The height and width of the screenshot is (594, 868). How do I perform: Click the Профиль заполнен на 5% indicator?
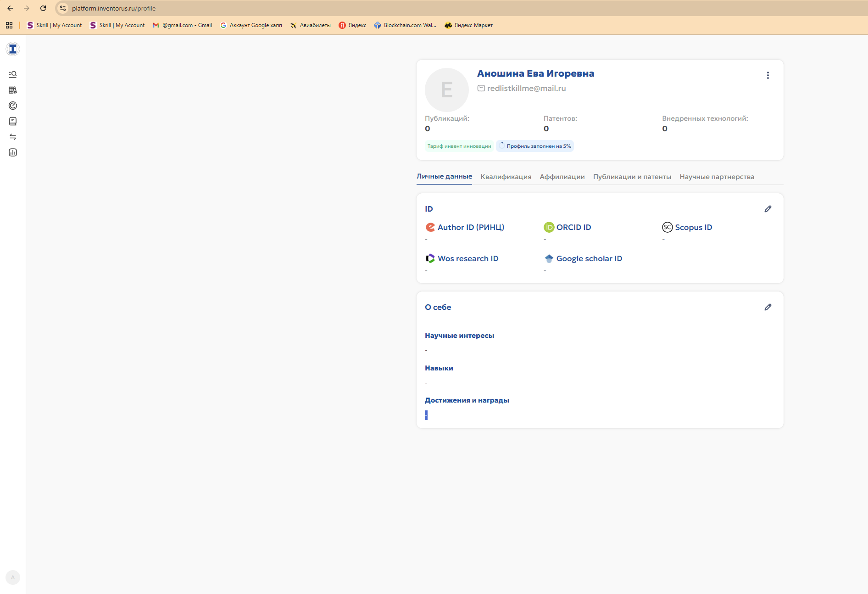click(535, 146)
